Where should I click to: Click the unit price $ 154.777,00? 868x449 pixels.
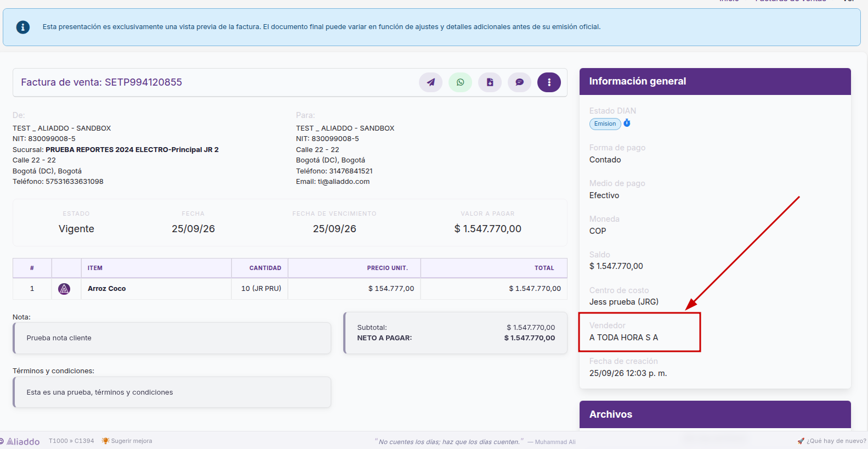tap(392, 289)
